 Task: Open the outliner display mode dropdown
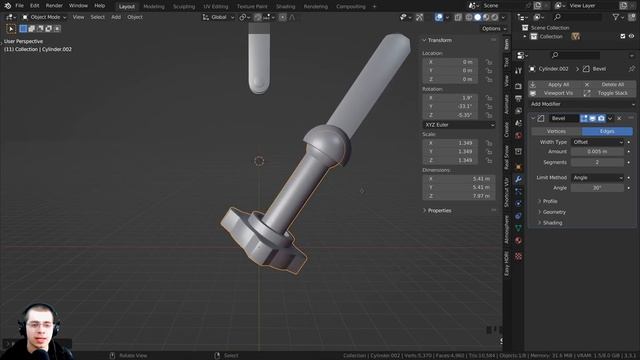[x=540, y=17]
